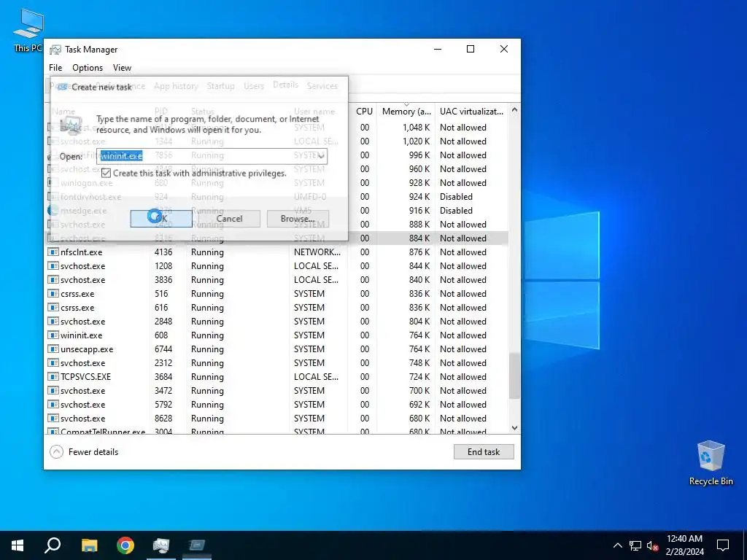Open the View menu
The image size is (747, 560).
point(122,68)
